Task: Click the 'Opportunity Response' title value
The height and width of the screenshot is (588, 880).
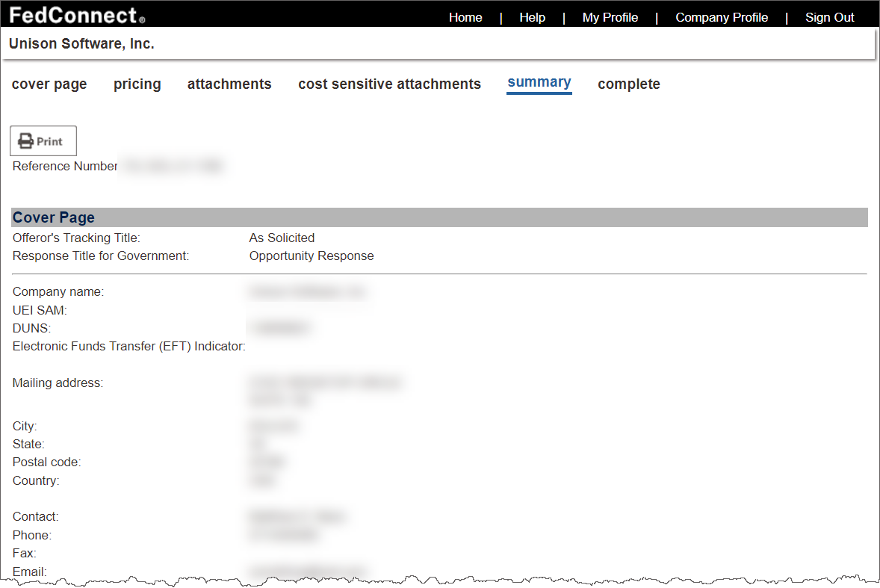Action: 311,256
